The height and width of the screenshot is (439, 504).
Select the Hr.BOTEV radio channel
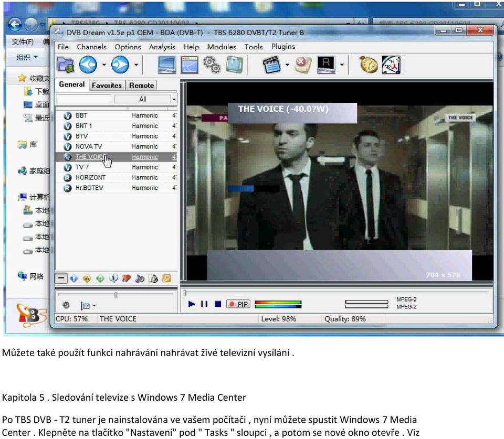click(x=117, y=188)
